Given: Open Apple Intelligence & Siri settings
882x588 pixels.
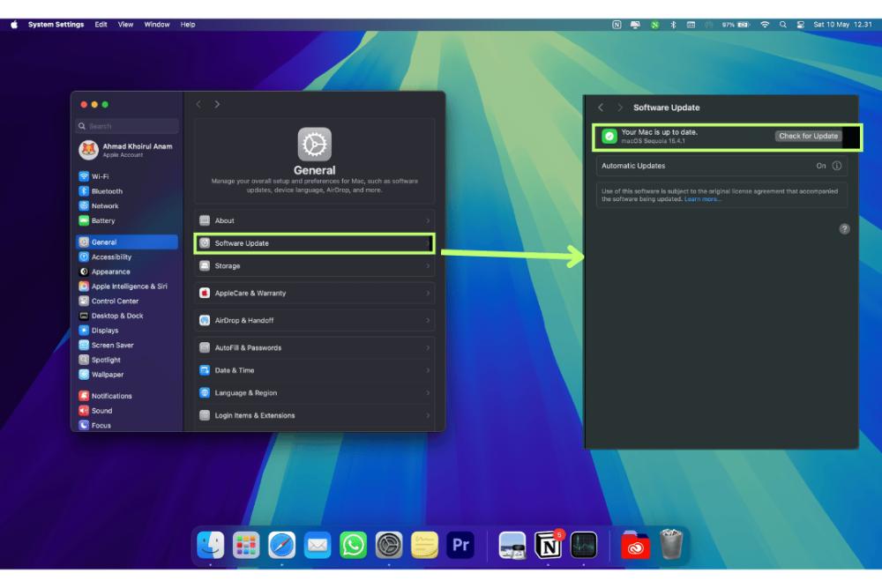Looking at the screenshot, I should pos(126,287).
